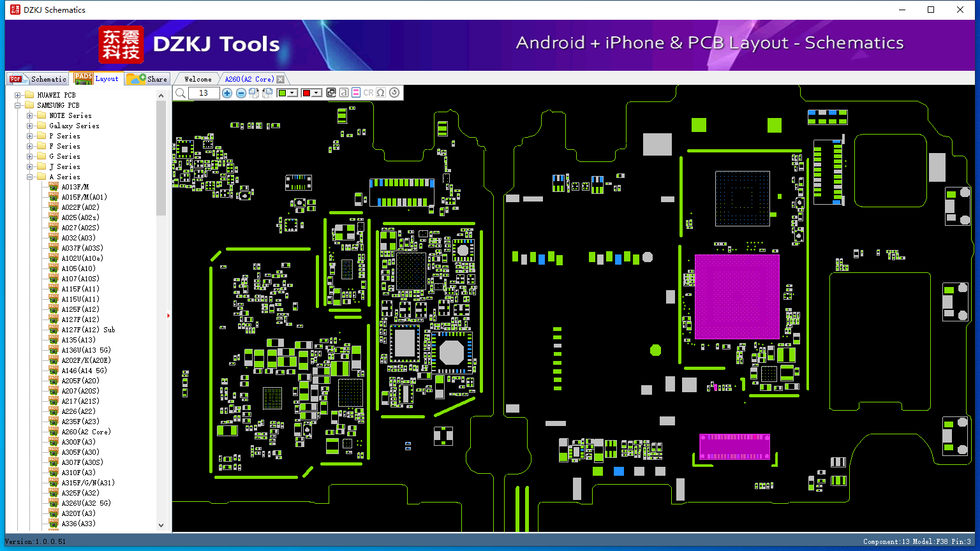980x551 pixels.
Task: Collapse the A Series folder
Action: [30, 177]
